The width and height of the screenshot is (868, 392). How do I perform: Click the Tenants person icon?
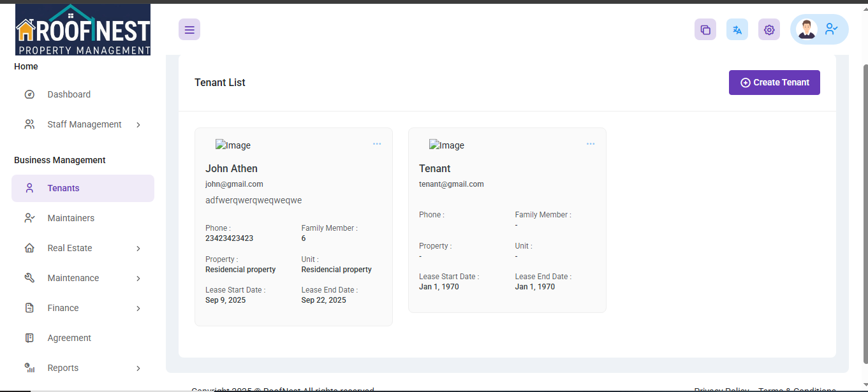tap(29, 188)
